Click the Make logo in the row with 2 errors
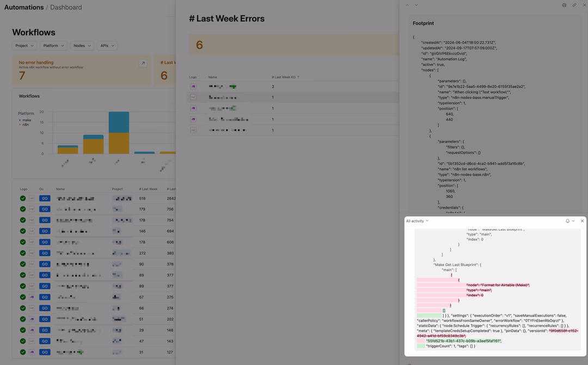Viewport: 588px width, 365px height. tap(193, 86)
